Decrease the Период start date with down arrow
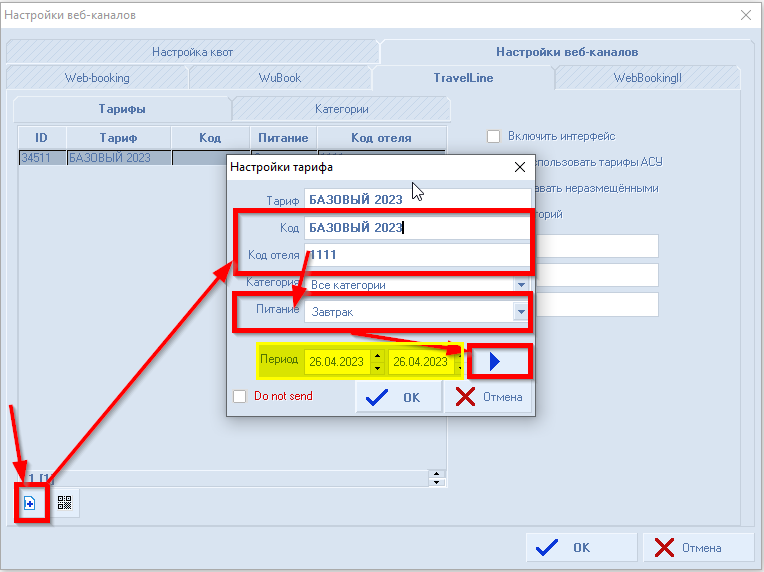764x572 pixels. point(377,368)
